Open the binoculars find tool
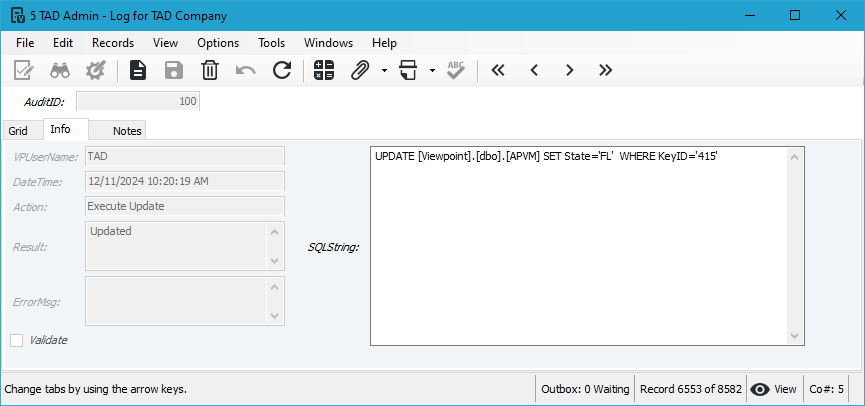865x406 pixels. point(60,70)
